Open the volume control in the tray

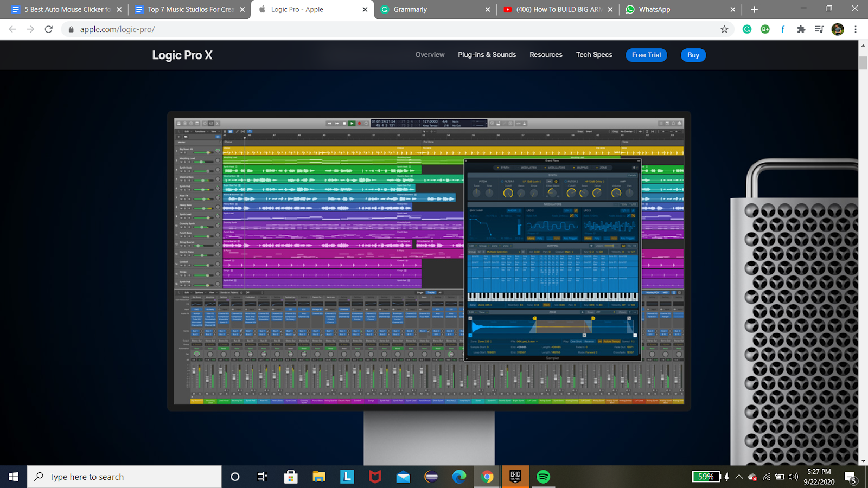click(x=793, y=477)
